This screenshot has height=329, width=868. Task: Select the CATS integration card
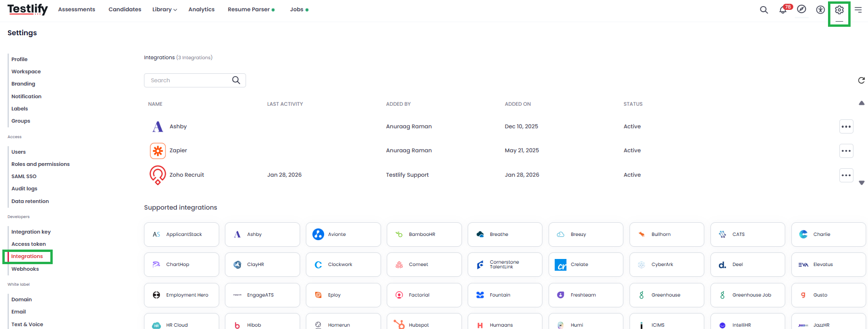pyautogui.click(x=748, y=235)
